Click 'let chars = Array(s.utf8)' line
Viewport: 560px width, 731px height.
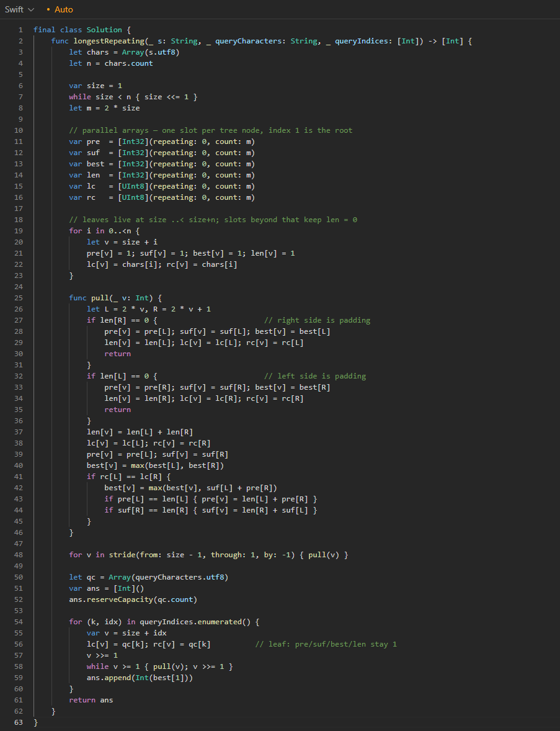[x=124, y=52]
